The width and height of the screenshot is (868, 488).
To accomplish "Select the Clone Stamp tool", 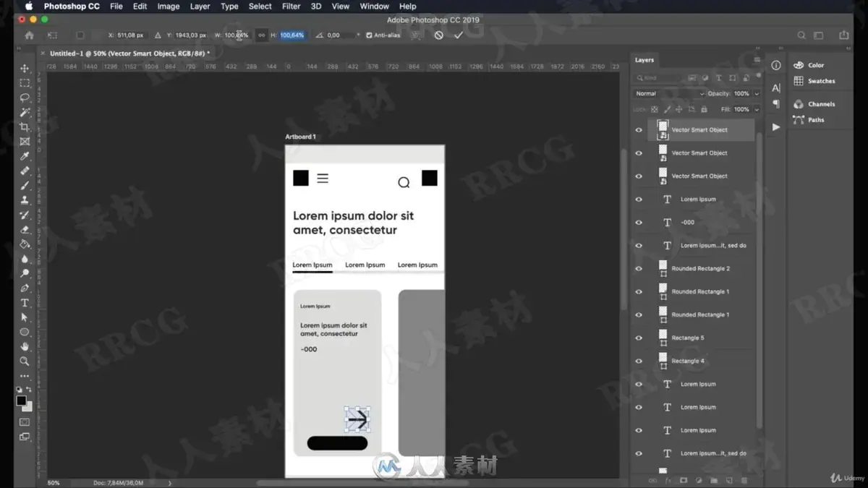I will [25, 200].
